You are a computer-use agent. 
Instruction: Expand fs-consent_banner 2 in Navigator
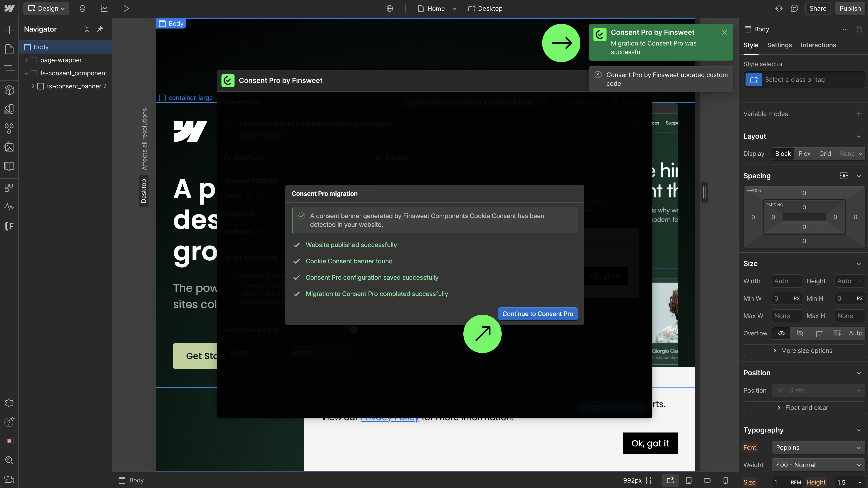pyautogui.click(x=33, y=86)
